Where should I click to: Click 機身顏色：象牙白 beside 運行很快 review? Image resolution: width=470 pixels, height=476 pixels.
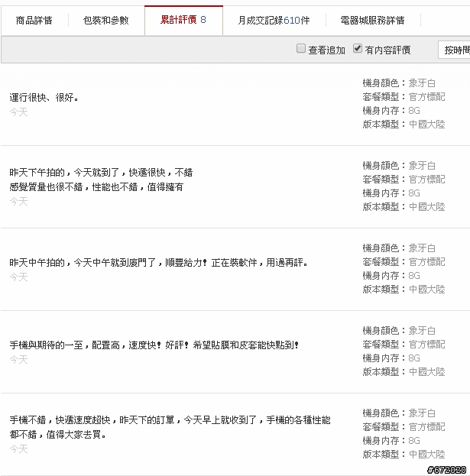(399, 83)
